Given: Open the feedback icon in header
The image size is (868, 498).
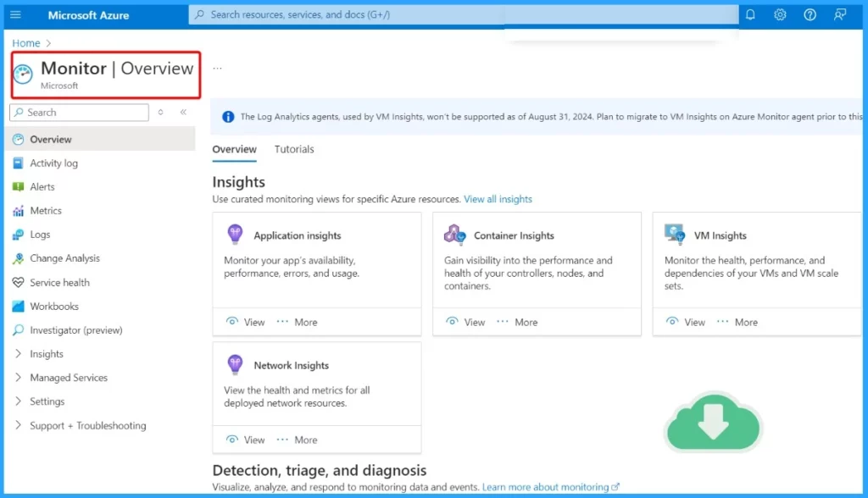Looking at the screenshot, I should coord(840,14).
